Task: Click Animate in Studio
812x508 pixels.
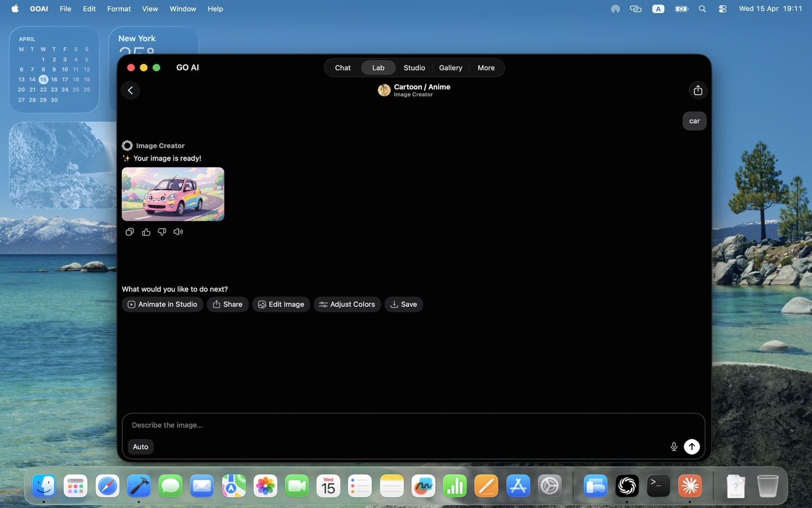Action: click(x=162, y=304)
